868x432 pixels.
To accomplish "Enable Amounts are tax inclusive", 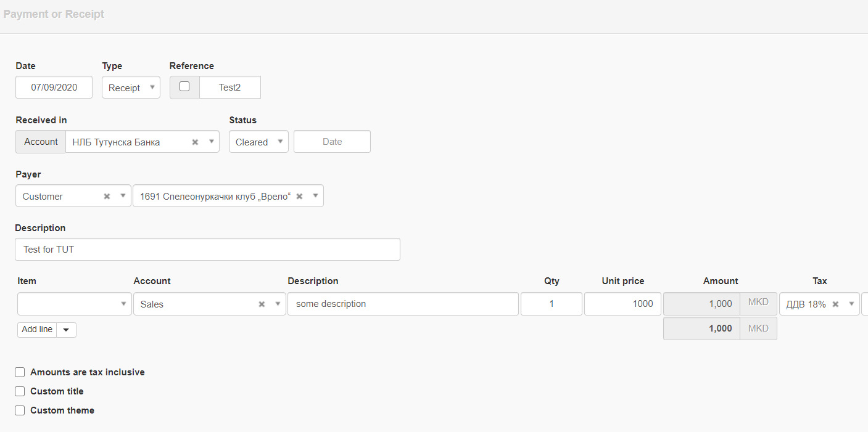I will click(x=20, y=372).
